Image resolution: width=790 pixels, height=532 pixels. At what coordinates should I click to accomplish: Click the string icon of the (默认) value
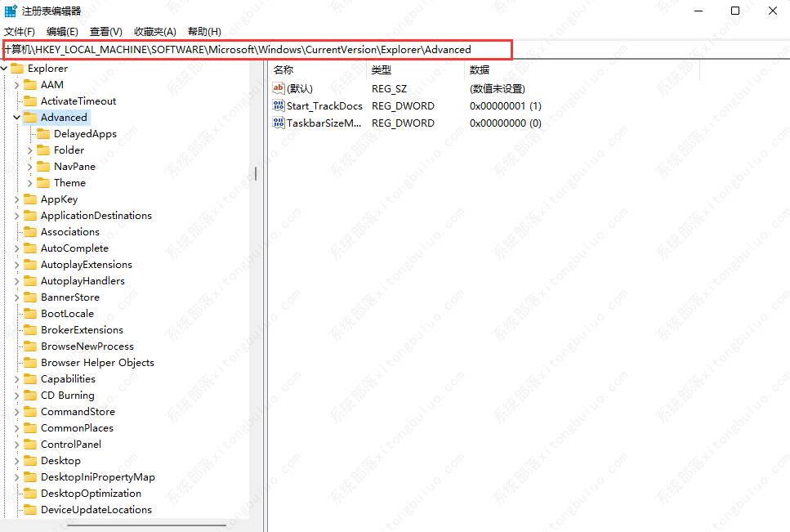tap(278, 88)
